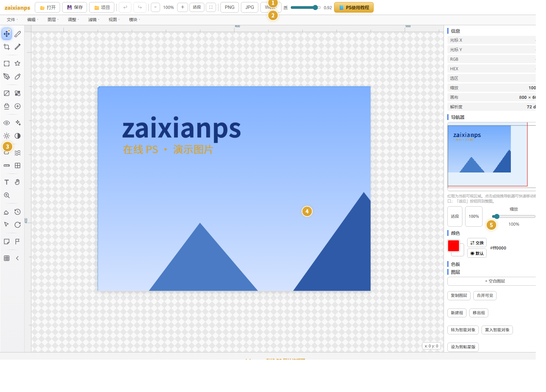Select the sticky note tool

(x=6, y=241)
